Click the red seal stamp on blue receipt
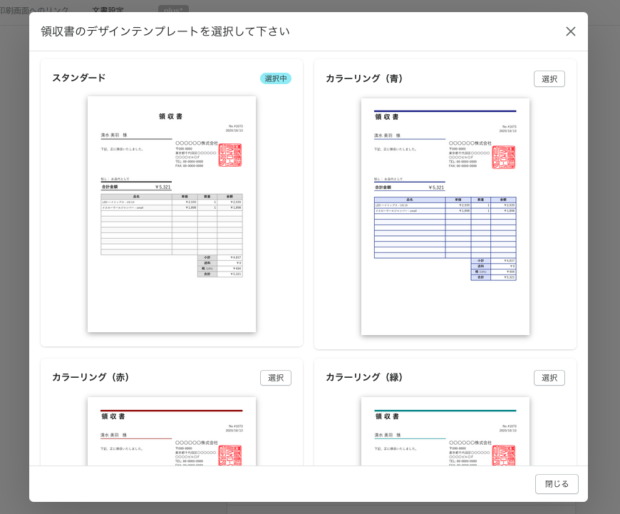620x514 pixels. (x=504, y=157)
